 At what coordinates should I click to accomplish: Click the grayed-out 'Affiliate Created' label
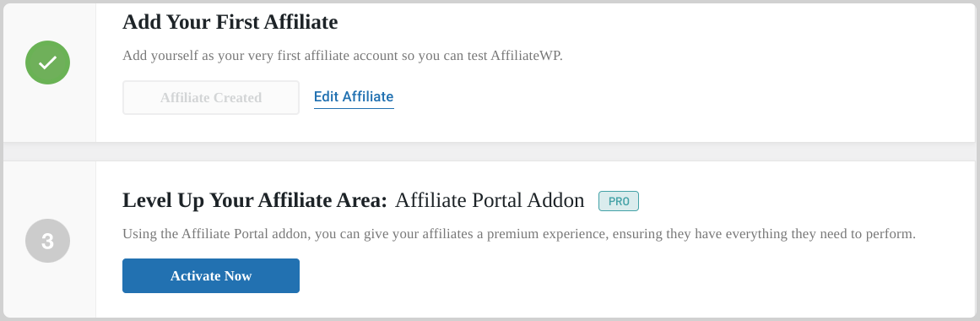pyautogui.click(x=211, y=98)
